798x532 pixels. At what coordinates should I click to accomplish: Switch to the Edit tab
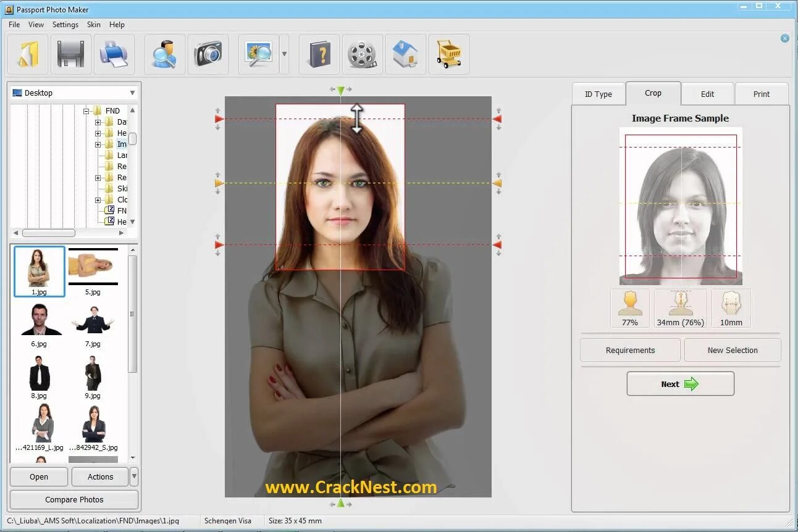point(708,94)
